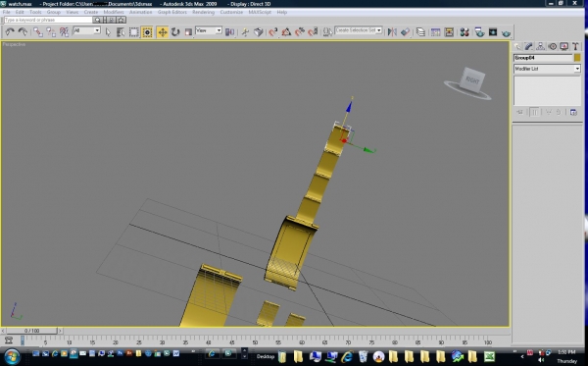
Task: Click the Quick Render teapot icon
Action: point(507,33)
